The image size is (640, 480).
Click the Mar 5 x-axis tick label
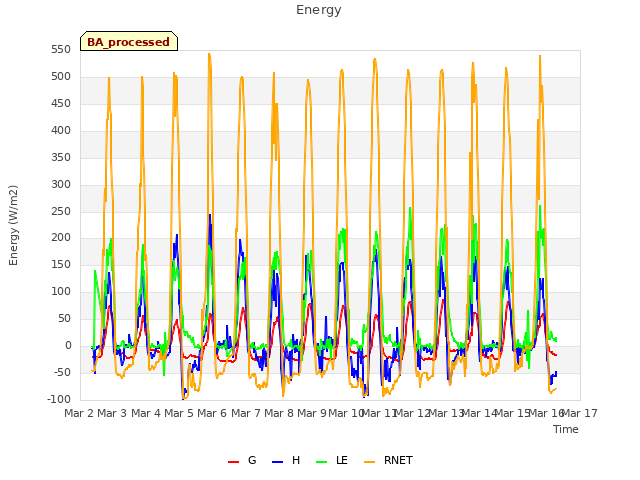[179, 413]
